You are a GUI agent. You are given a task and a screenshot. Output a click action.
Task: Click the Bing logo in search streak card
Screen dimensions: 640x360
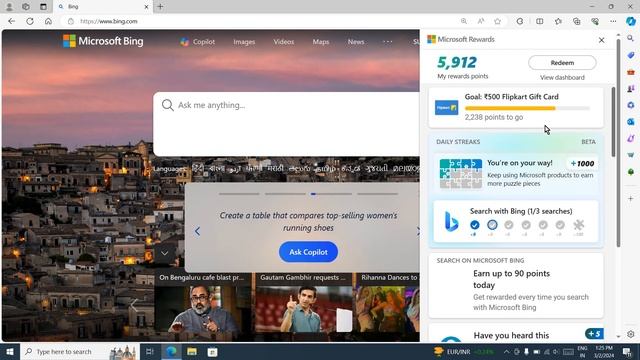(x=451, y=222)
